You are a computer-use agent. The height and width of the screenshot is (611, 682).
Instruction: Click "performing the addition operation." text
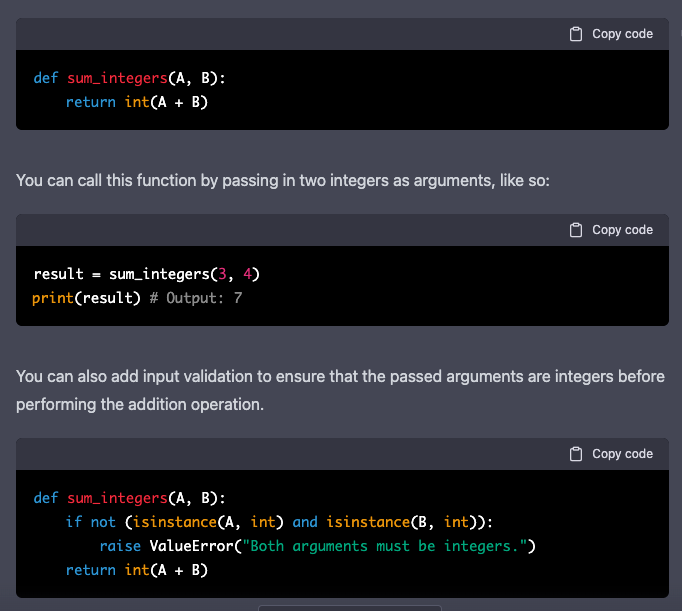pos(140,405)
